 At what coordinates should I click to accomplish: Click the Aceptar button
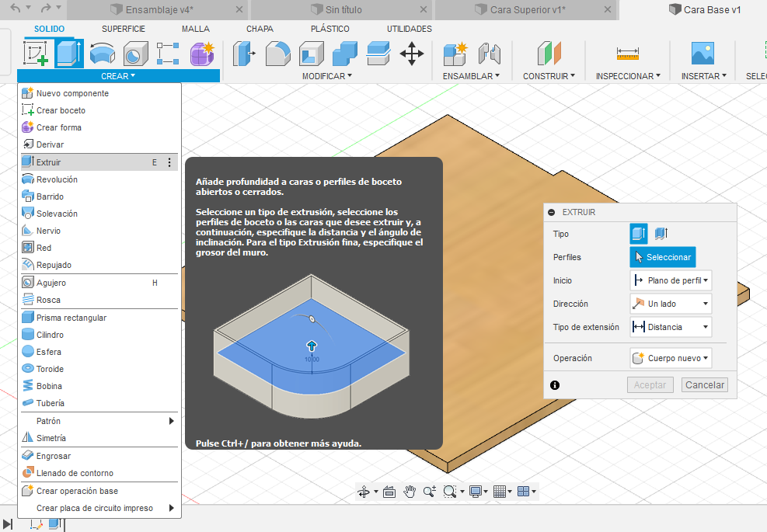tap(650, 384)
